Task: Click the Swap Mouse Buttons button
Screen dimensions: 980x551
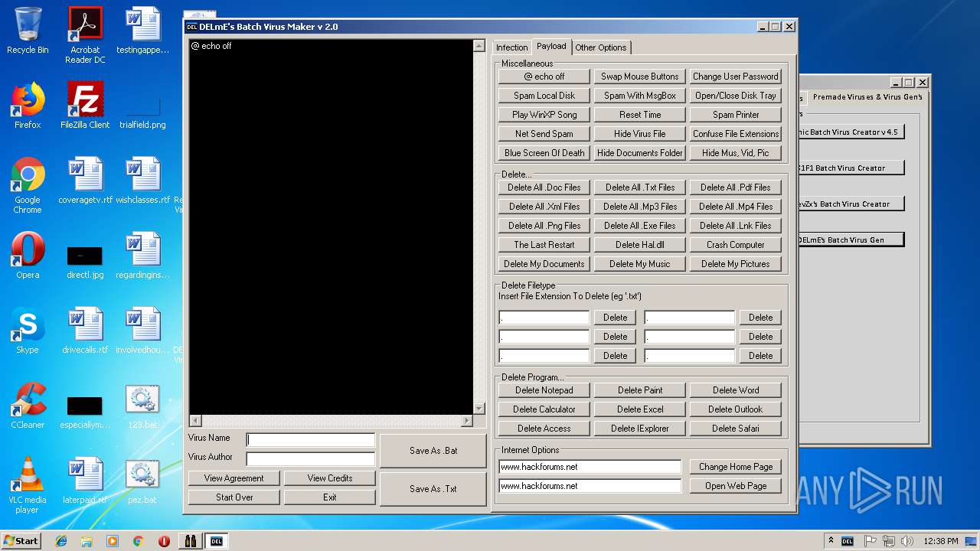Action: pyautogui.click(x=640, y=77)
